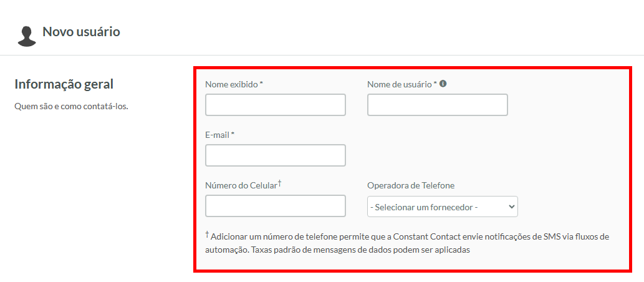Click the dagger mark starting the footnote
The height and width of the screenshot is (282, 644).
pyautogui.click(x=208, y=235)
